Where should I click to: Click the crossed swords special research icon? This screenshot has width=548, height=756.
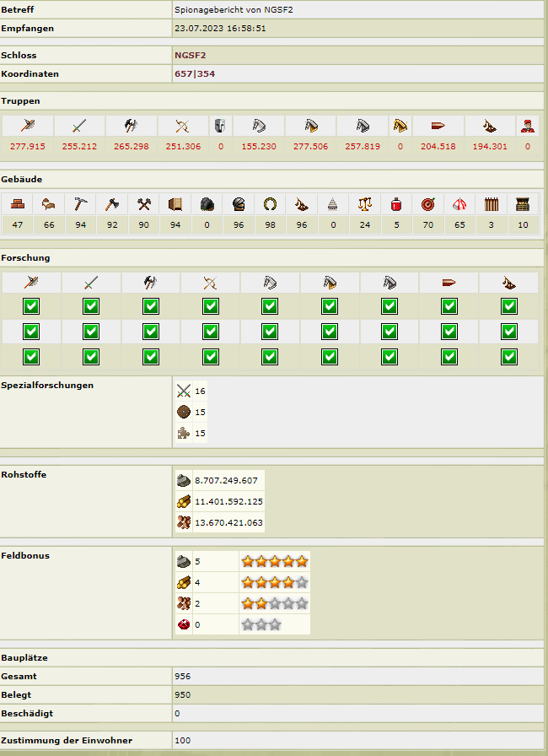[184, 391]
